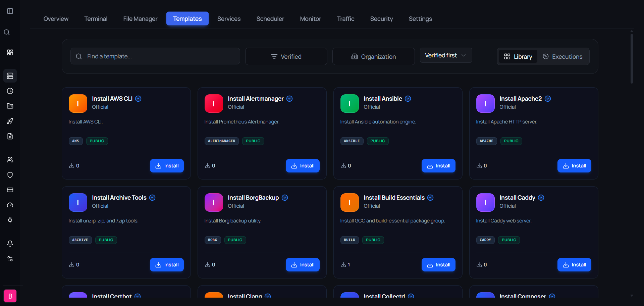644x306 pixels.
Task: Install the Apache2 template
Action: click(x=574, y=166)
